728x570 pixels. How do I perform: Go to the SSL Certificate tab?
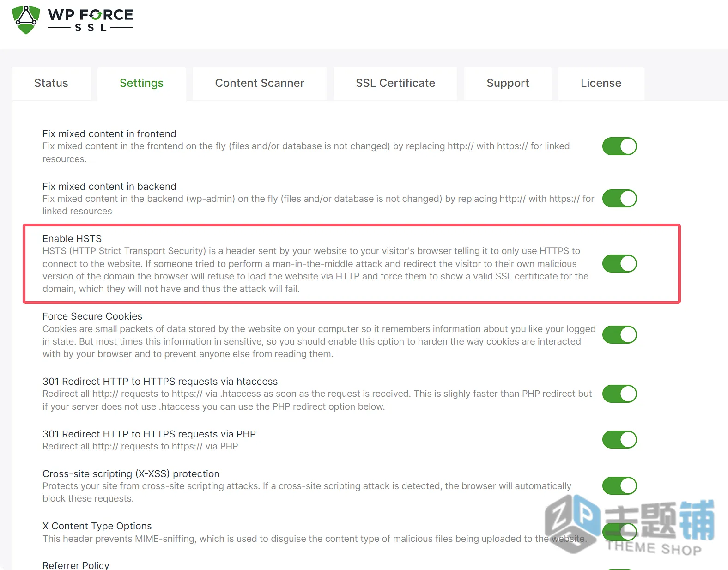[395, 83]
